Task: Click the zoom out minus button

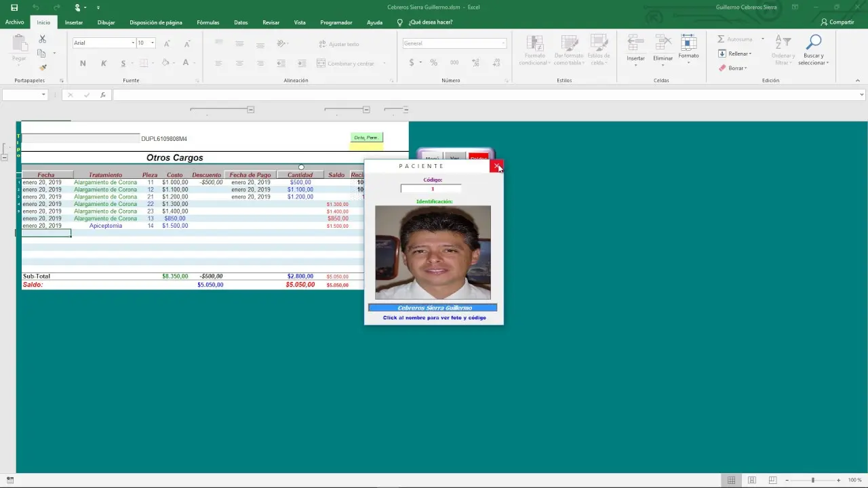Action: pos(787,480)
